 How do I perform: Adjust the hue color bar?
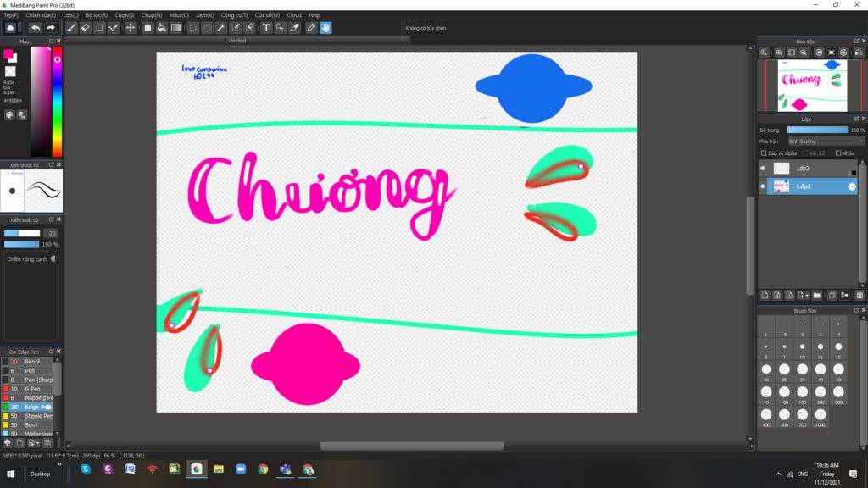[x=57, y=102]
